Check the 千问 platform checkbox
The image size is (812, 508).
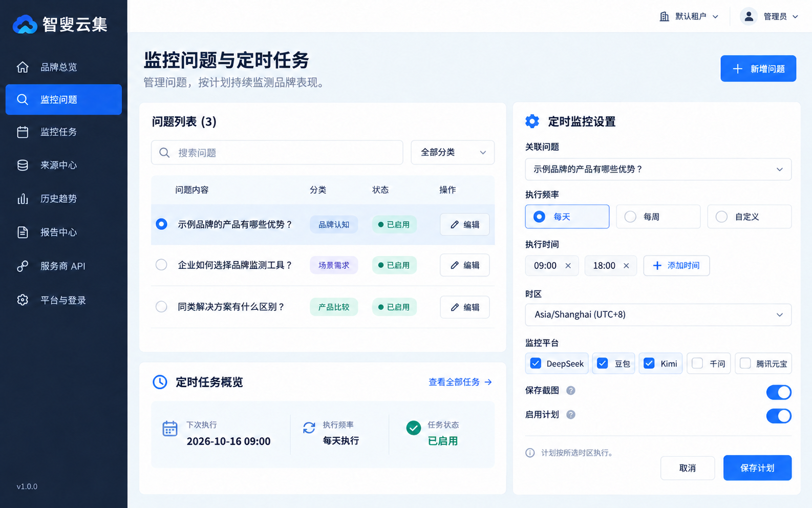coord(697,364)
